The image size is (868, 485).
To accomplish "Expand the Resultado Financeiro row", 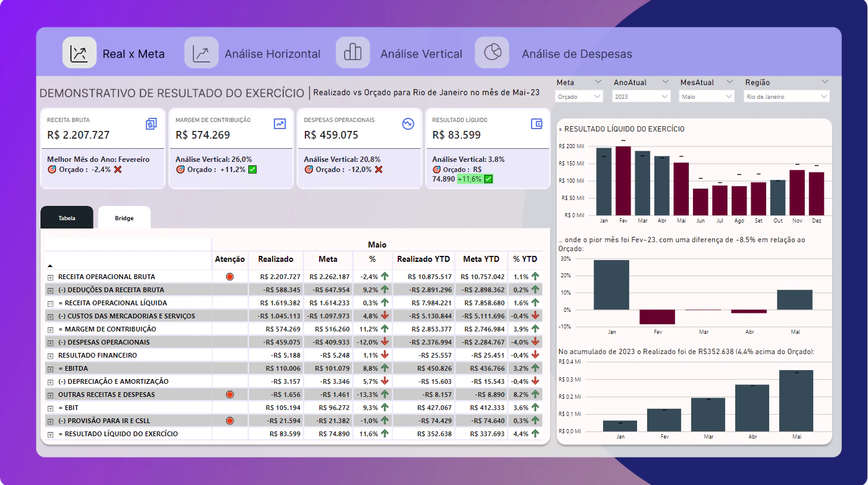I will (x=51, y=356).
